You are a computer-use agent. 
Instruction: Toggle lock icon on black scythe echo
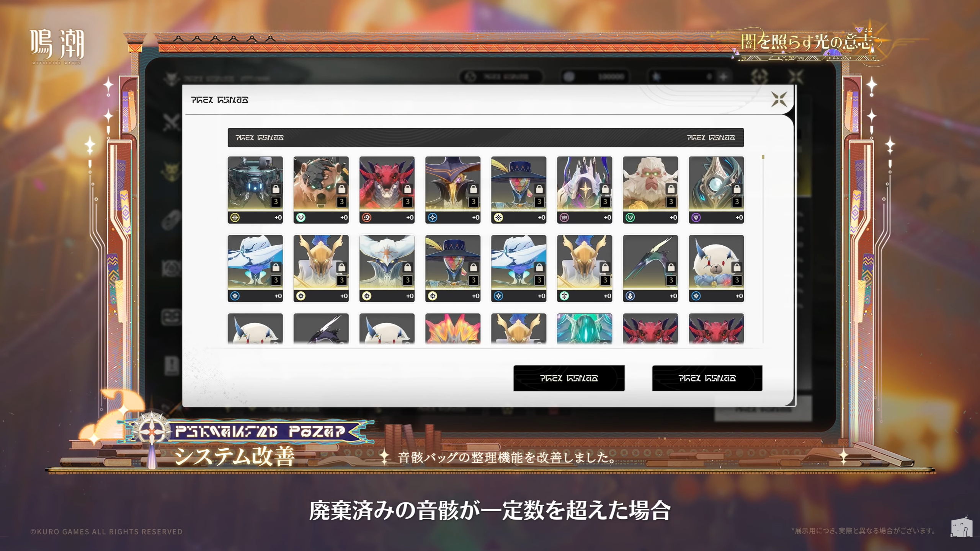(x=671, y=267)
